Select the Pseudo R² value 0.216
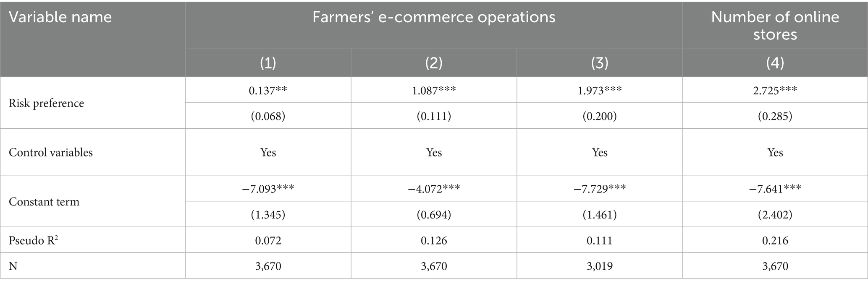This screenshot has width=868, height=286. click(775, 240)
